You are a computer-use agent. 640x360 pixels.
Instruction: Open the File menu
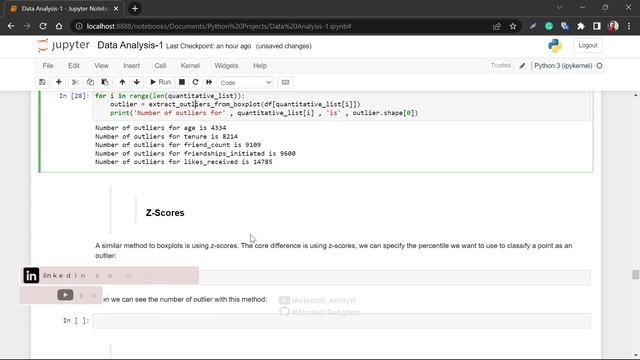click(x=48, y=66)
